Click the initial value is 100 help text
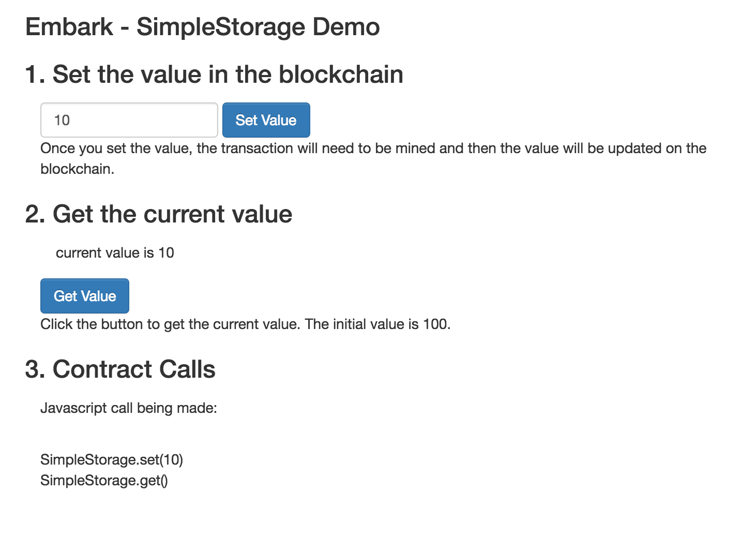This screenshot has height=536, width=756. pos(246,324)
